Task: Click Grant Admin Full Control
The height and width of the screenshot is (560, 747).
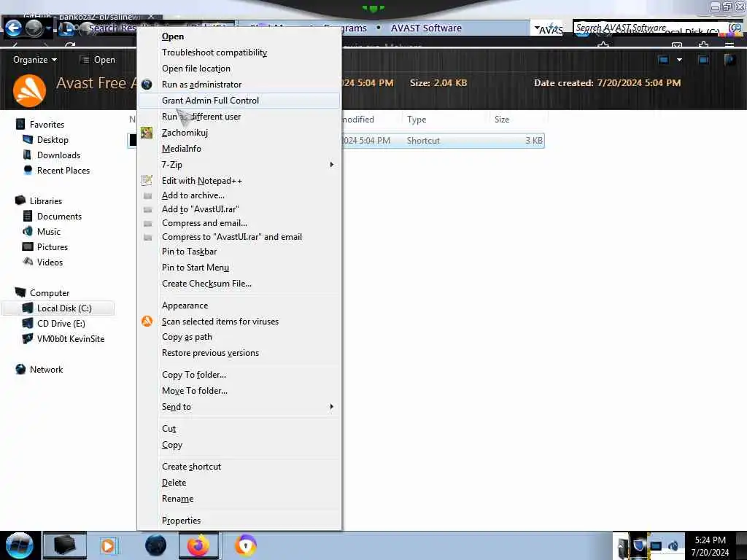Action: (210, 101)
